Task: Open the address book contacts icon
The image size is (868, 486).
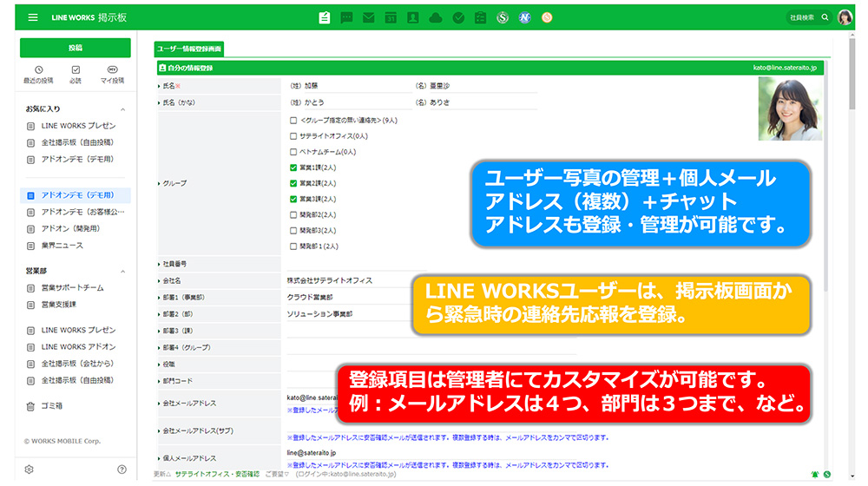Action: [413, 17]
